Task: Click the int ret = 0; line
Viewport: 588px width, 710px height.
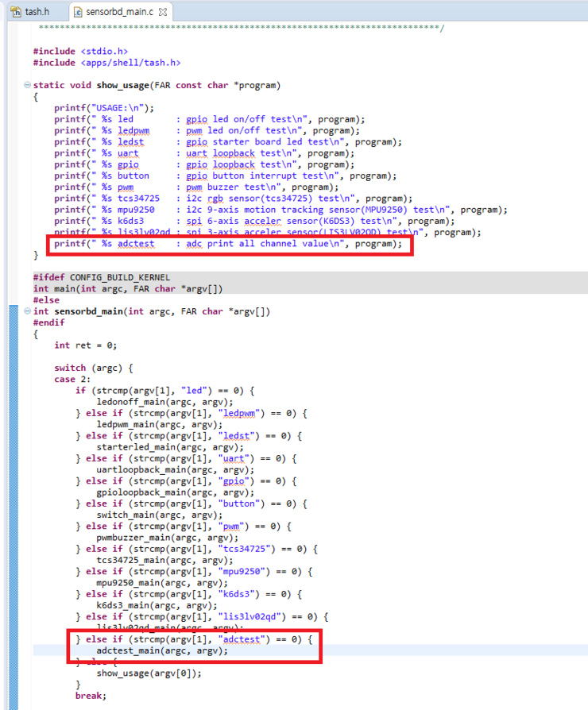Action: point(86,345)
